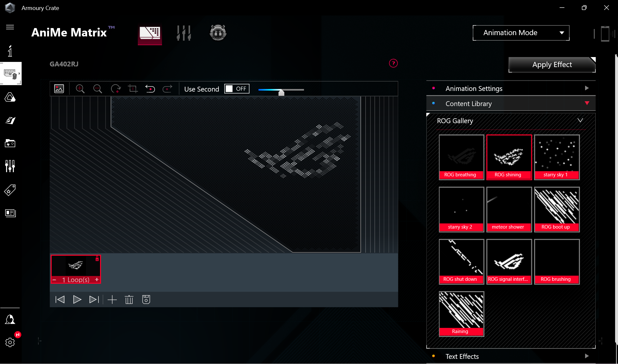Click the import image icon in the toolbar
618x364 pixels.
[x=59, y=89]
